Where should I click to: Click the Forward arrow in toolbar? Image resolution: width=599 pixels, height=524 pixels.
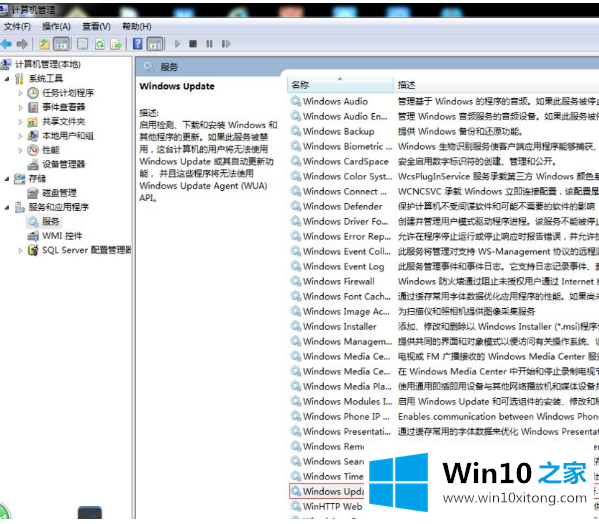22,44
